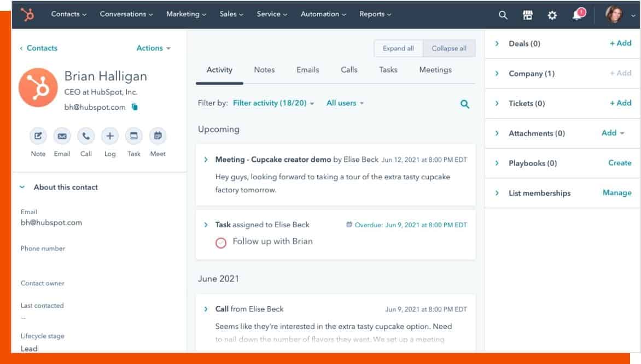
Task: Compose an Email with the envelope icon
Action: click(62, 136)
